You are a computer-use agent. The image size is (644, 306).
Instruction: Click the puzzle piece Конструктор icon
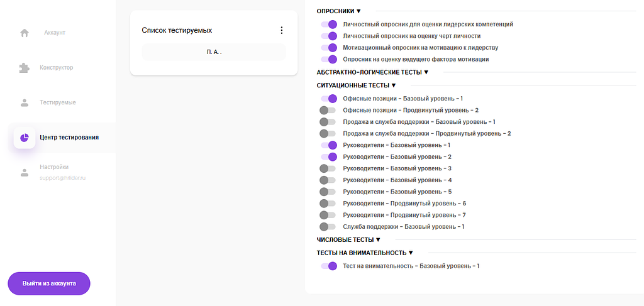coord(25,68)
